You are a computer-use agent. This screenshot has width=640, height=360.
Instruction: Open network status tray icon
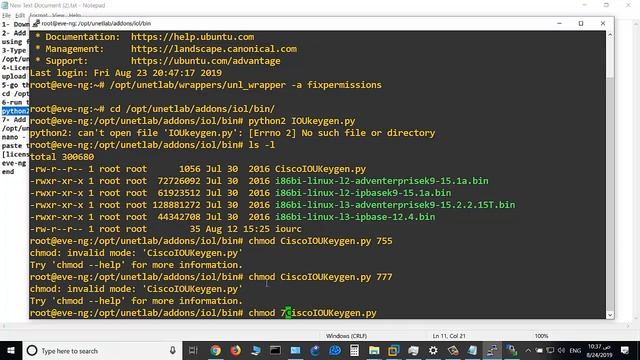point(550,351)
